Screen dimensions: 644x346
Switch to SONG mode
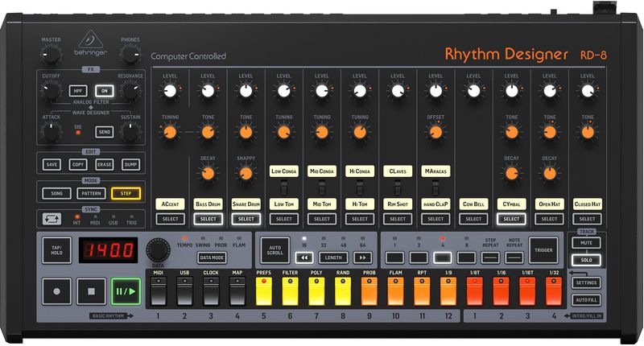(56, 193)
